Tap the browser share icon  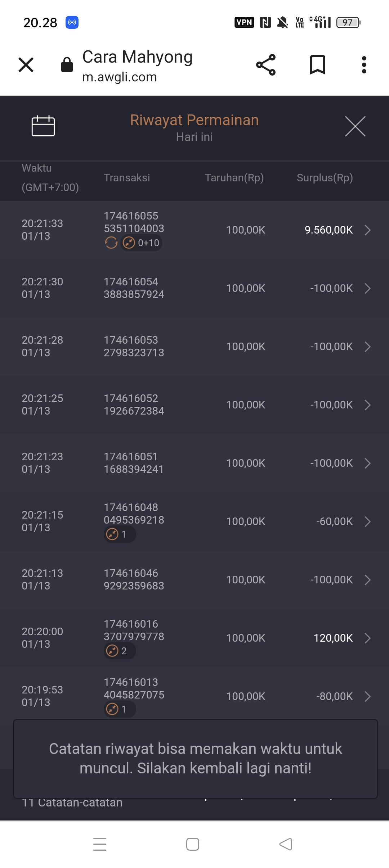tap(266, 65)
